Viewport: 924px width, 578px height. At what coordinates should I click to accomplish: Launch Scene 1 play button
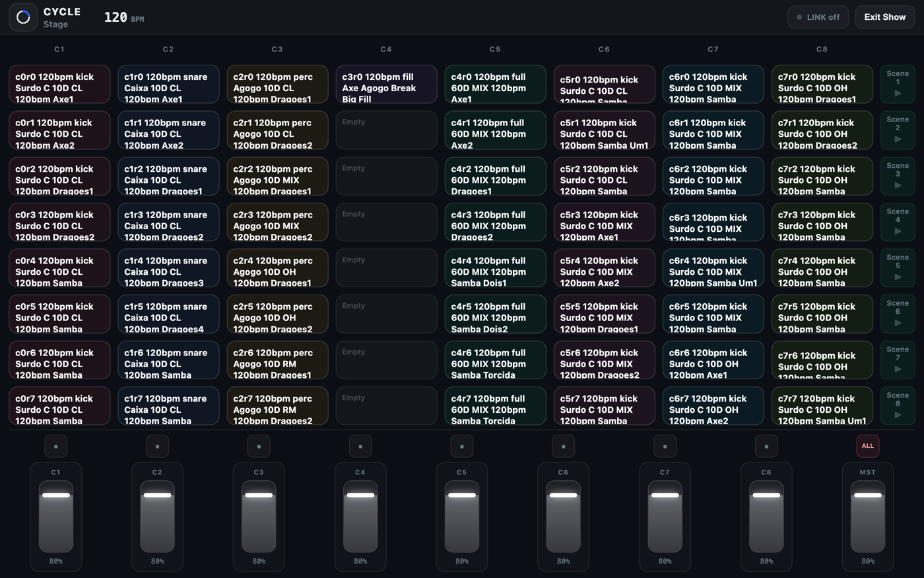[x=898, y=84]
